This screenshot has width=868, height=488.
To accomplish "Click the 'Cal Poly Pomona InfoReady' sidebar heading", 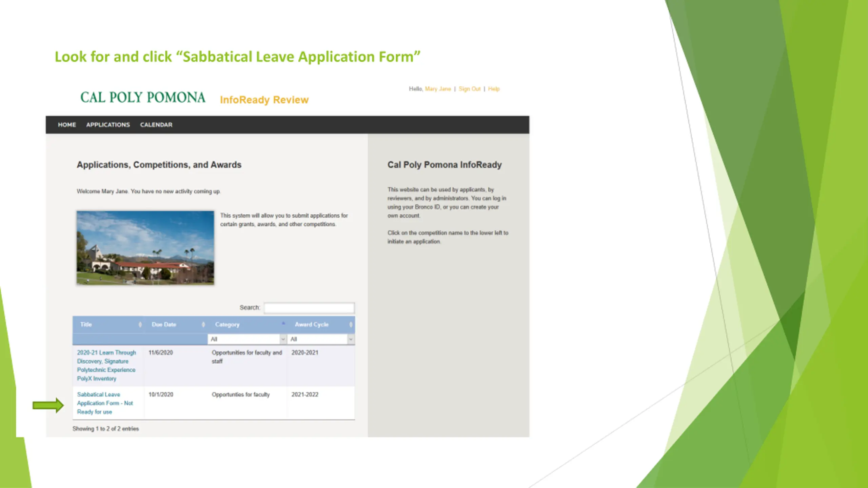I will pyautogui.click(x=445, y=165).
